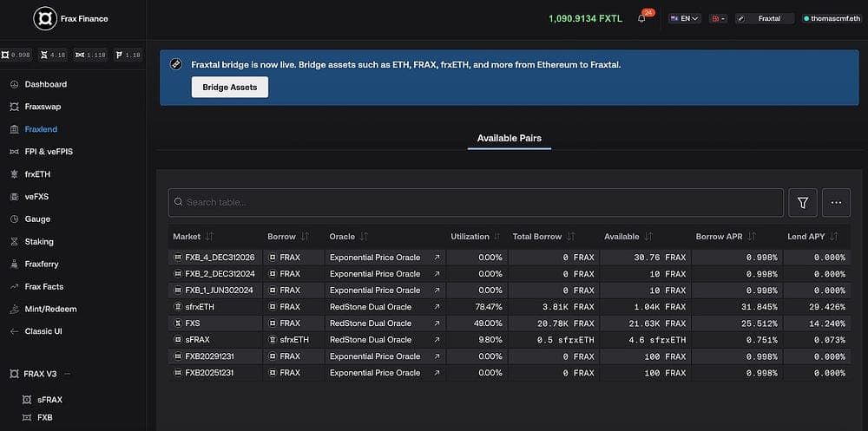
Task: Click the frxETH sidebar icon
Action: click(15, 174)
